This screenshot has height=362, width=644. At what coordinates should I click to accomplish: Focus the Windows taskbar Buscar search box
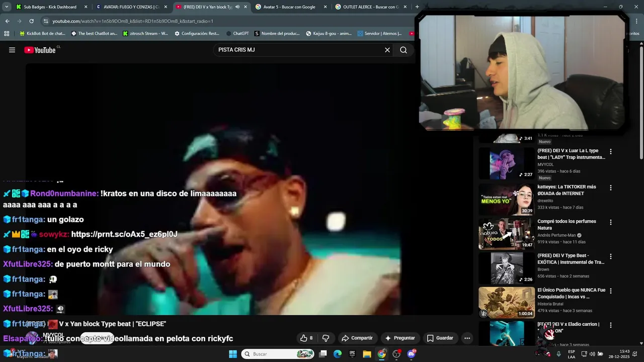(x=278, y=354)
